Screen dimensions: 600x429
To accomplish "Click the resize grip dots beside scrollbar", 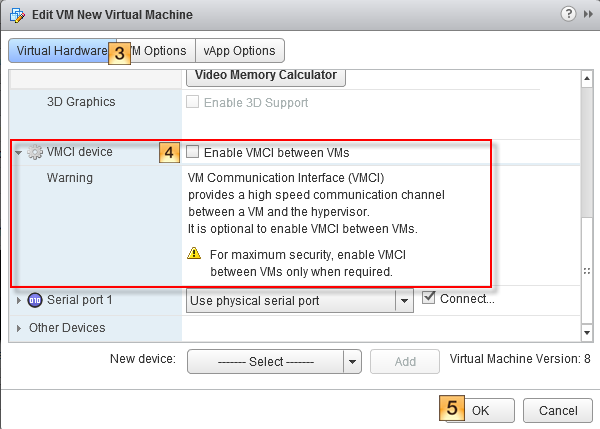I will click(587, 271).
